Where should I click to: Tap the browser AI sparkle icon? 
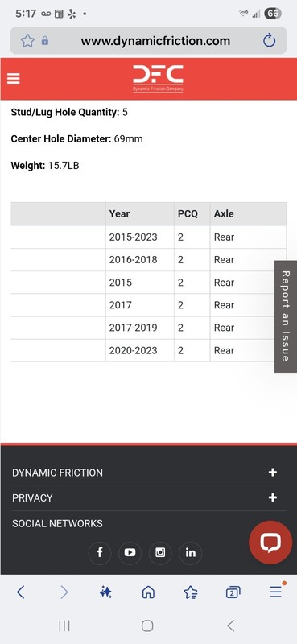point(105,592)
